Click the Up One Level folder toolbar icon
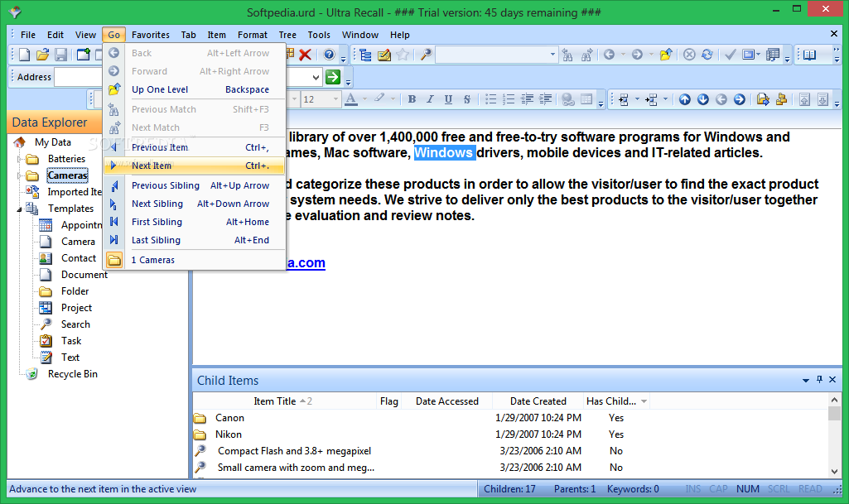The height and width of the screenshot is (504, 849). pos(665,55)
